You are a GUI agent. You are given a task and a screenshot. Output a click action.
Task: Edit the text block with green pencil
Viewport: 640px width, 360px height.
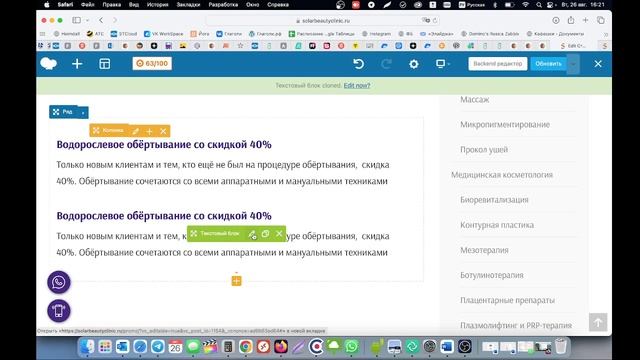point(252,234)
